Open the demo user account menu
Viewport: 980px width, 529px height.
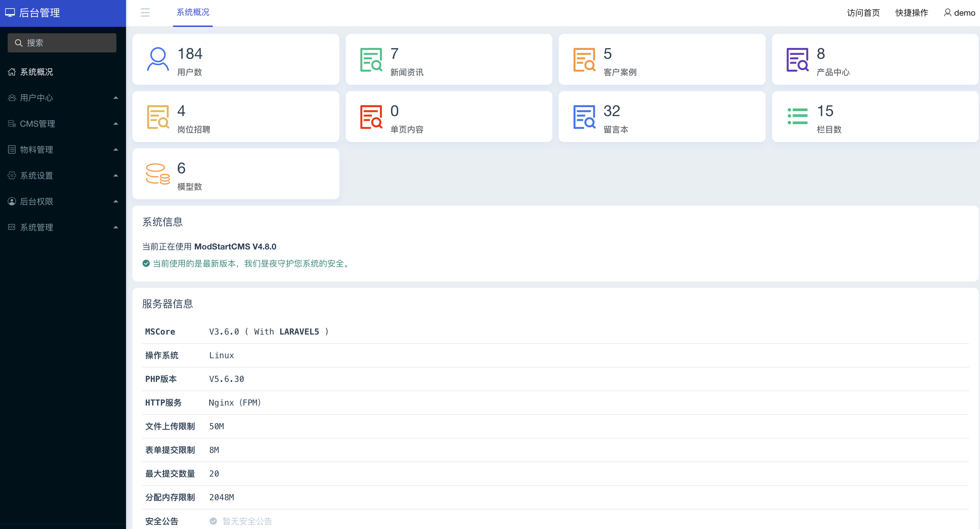pos(959,13)
